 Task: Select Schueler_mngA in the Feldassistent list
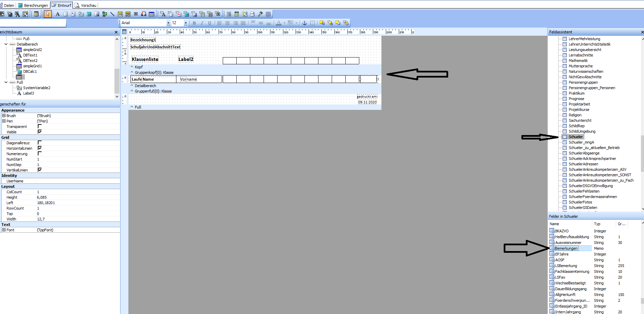coord(581,142)
